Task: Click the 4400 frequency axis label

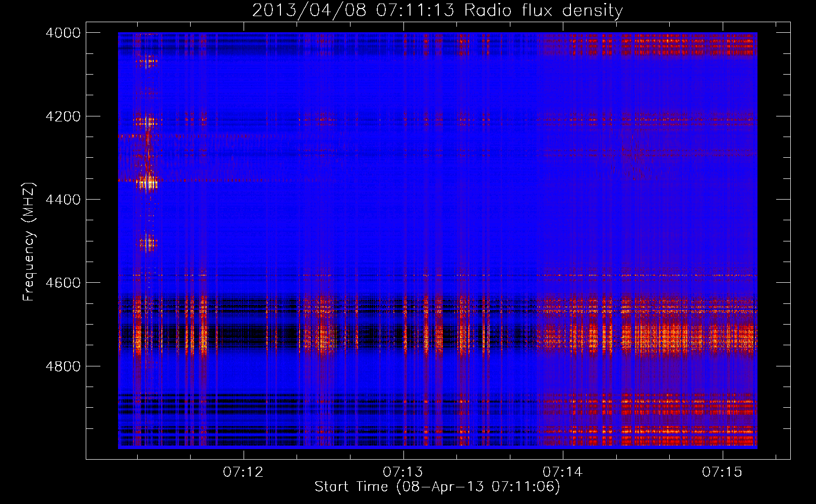Action: pos(63,200)
